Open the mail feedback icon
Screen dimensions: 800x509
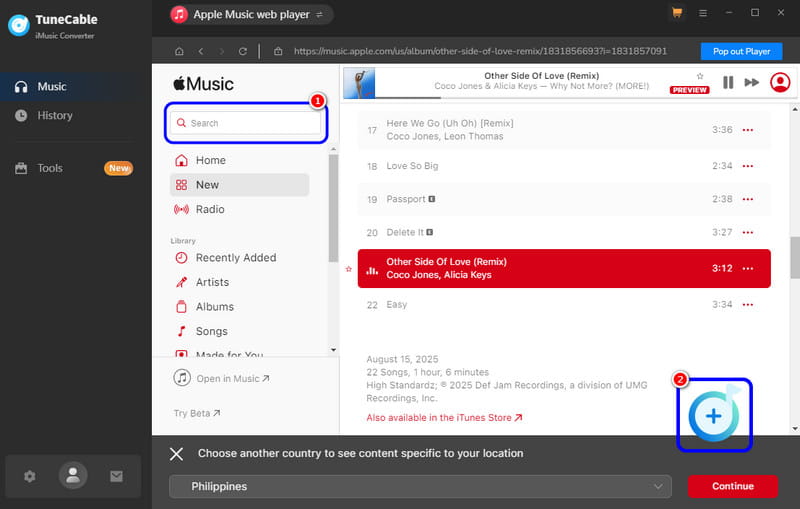click(116, 476)
